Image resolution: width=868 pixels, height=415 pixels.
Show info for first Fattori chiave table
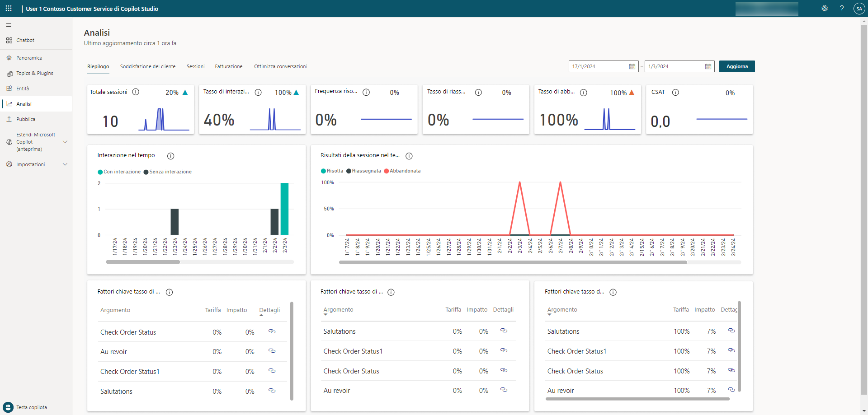point(169,292)
